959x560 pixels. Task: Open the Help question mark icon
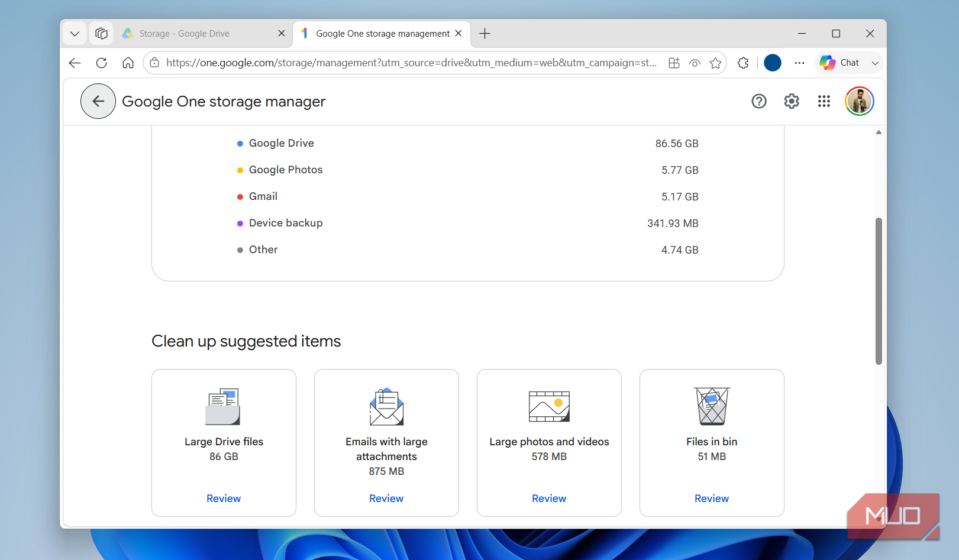pos(759,101)
